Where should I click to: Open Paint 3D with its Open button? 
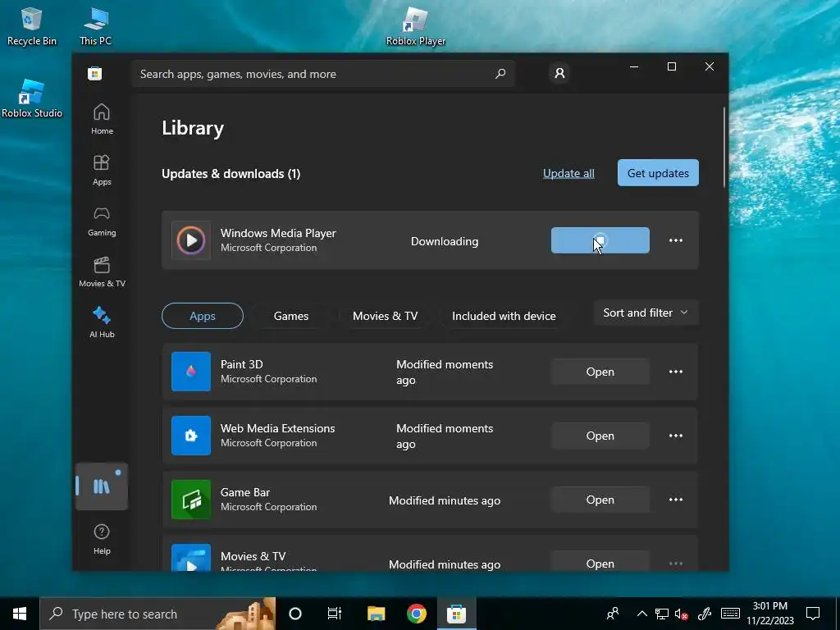[x=600, y=372]
